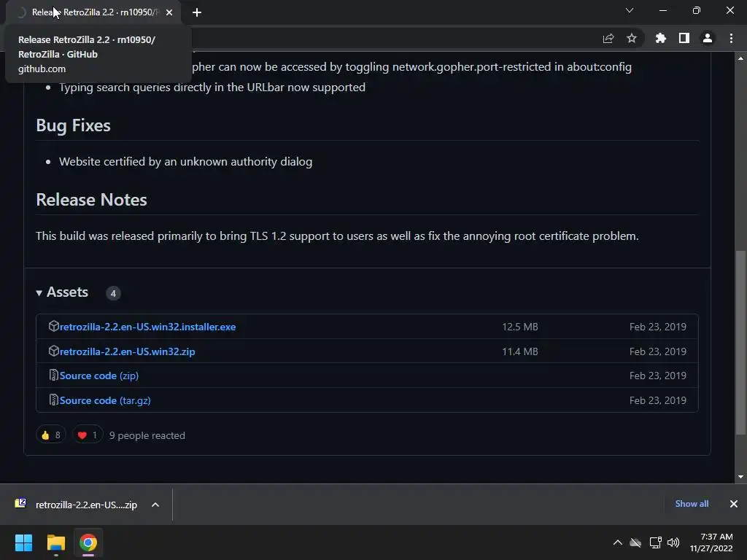Screen dimensions: 747x560
Task: Click the vertical scrollbar thumb
Action: pos(741,343)
